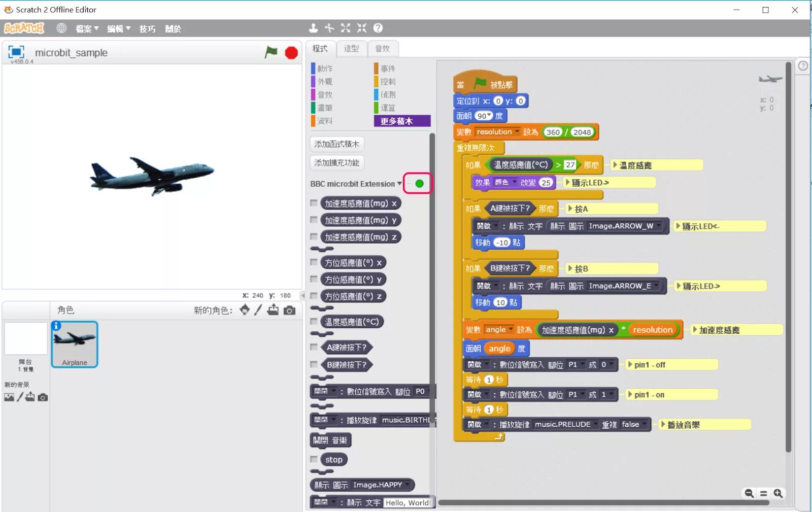Check the A button pressed reporter

point(314,347)
